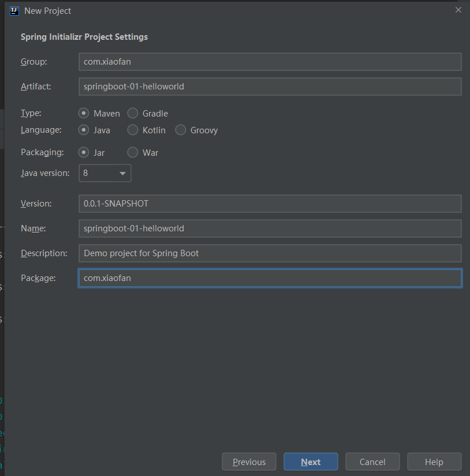This screenshot has width=470, height=476.
Task: Click the Artifact label
Action: point(36,87)
